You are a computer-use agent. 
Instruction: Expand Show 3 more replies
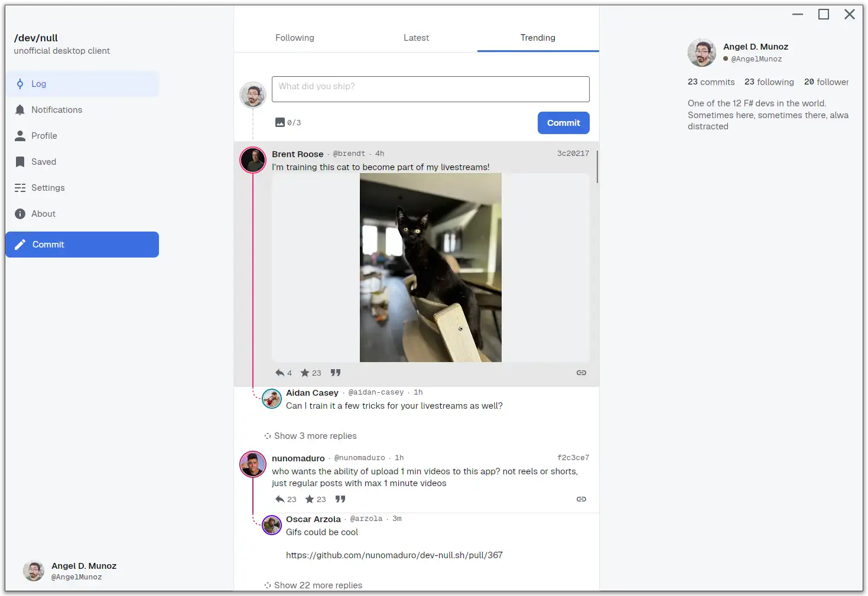point(310,436)
